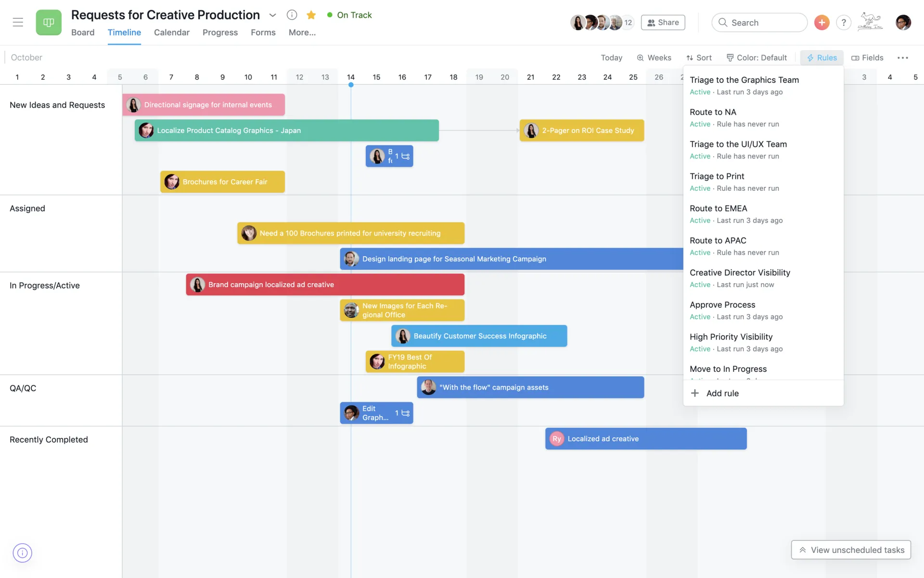Click the Share icon button

pos(663,22)
